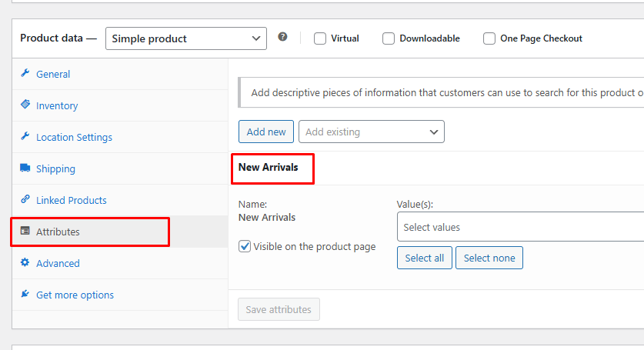Click the Product data heading label

[x=58, y=38]
